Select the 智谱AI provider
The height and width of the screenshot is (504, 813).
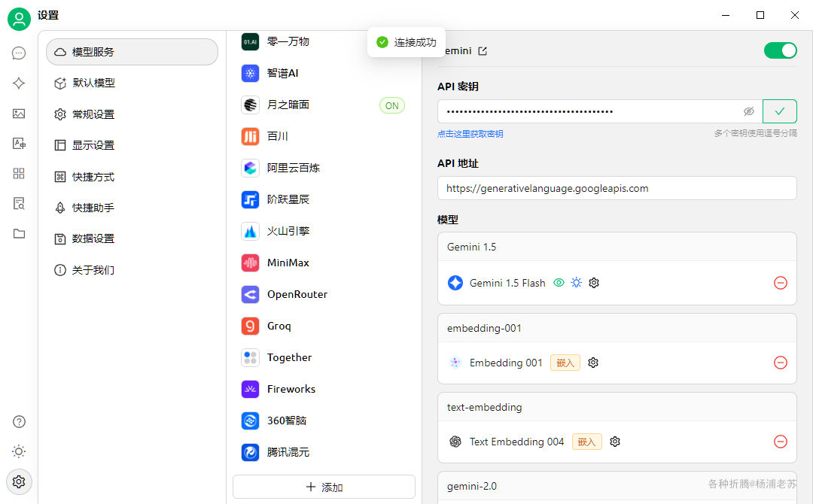tap(324, 73)
